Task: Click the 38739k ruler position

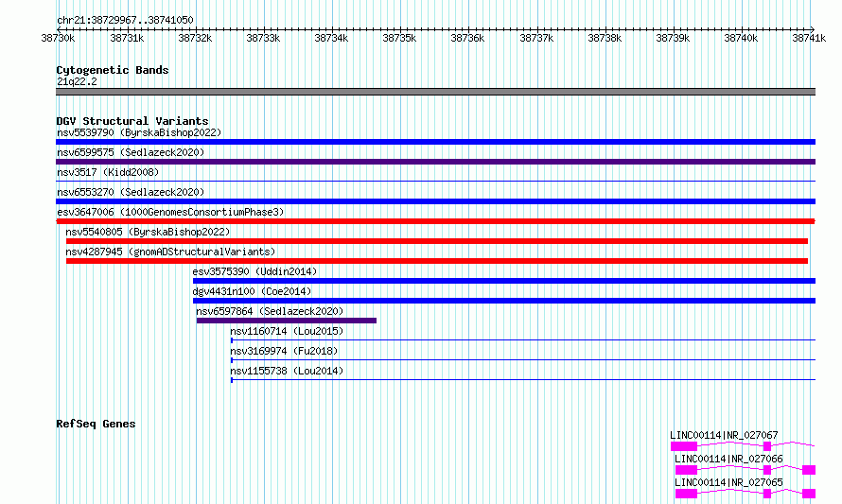Action: [673, 38]
